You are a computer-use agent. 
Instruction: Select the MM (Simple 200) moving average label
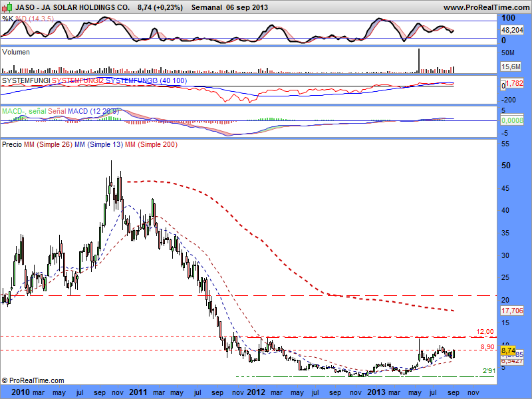[x=152, y=144]
